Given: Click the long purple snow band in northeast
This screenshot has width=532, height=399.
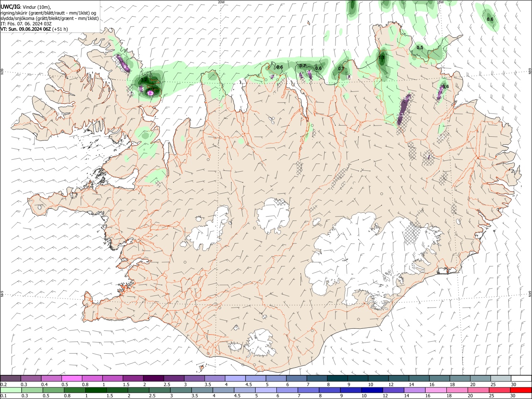Looking at the screenshot, I should click(x=403, y=110).
